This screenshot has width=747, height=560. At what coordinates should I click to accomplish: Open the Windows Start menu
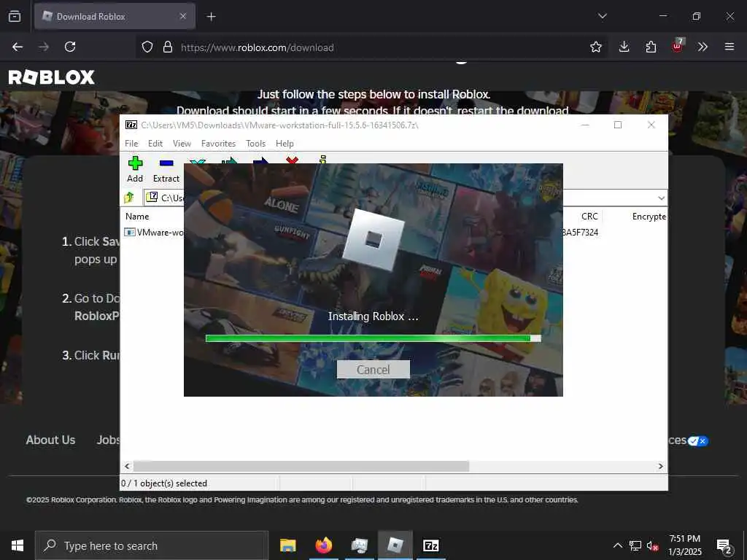[18, 545]
